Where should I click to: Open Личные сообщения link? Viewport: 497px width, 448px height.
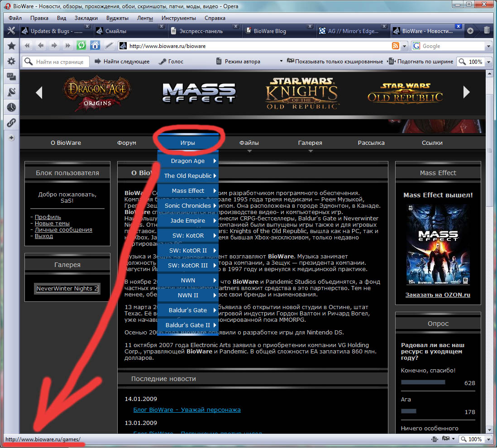click(63, 230)
